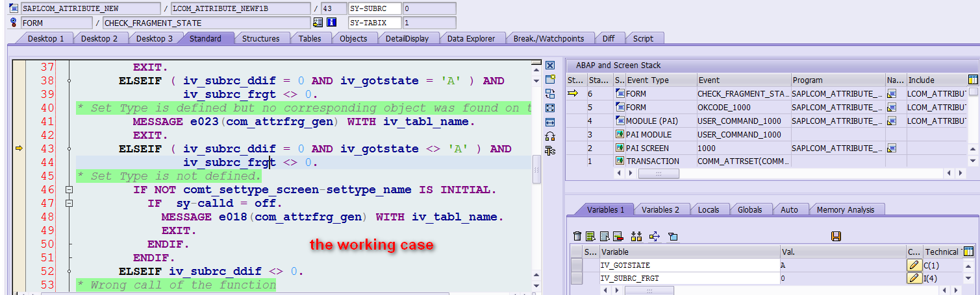
Task: Click second icon in the Variables toolbar
Action: point(590,237)
